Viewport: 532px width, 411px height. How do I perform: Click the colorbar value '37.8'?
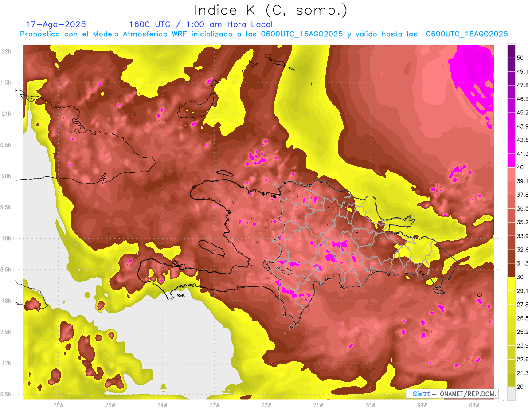(523, 195)
